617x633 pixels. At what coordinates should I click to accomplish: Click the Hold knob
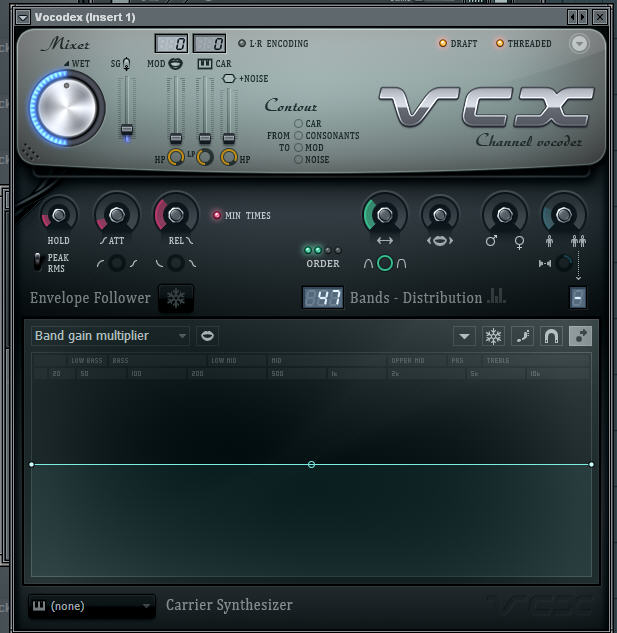[59, 215]
